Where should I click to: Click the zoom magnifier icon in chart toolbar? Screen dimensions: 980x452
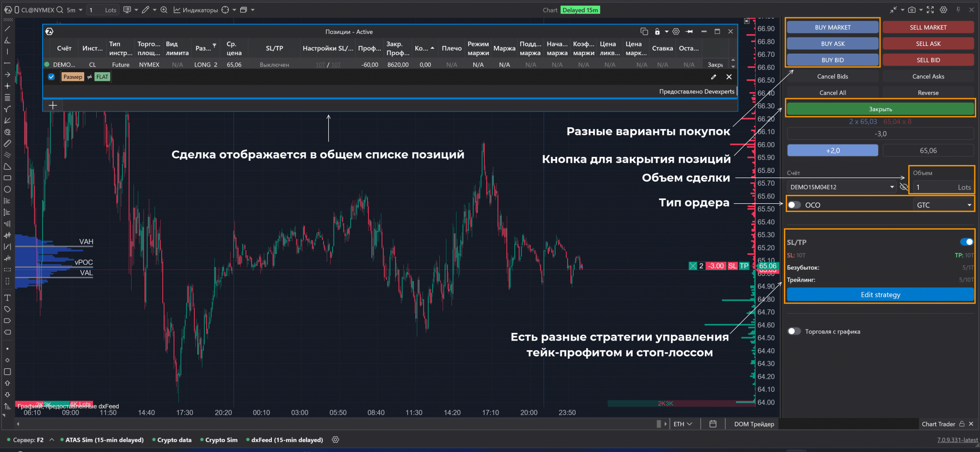[164, 10]
